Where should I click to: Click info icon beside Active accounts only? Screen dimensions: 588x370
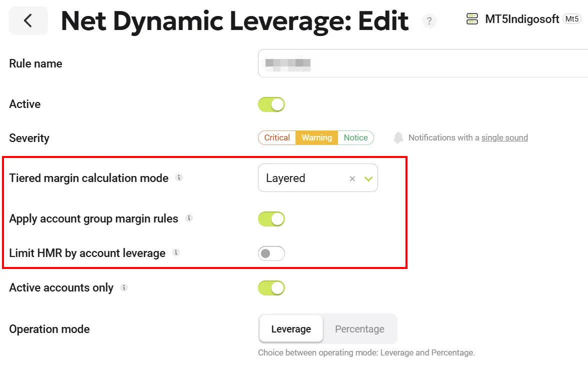pos(124,287)
